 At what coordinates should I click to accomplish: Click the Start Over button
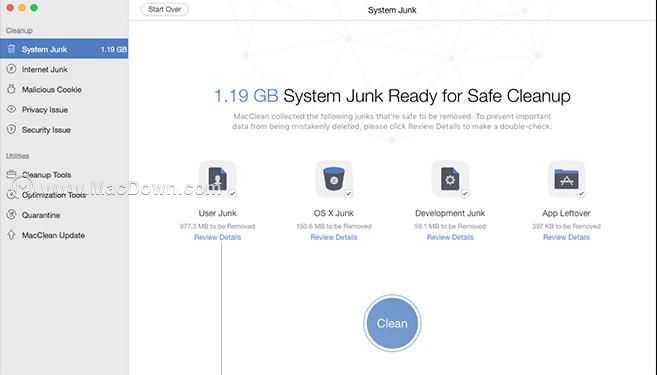pyautogui.click(x=164, y=9)
